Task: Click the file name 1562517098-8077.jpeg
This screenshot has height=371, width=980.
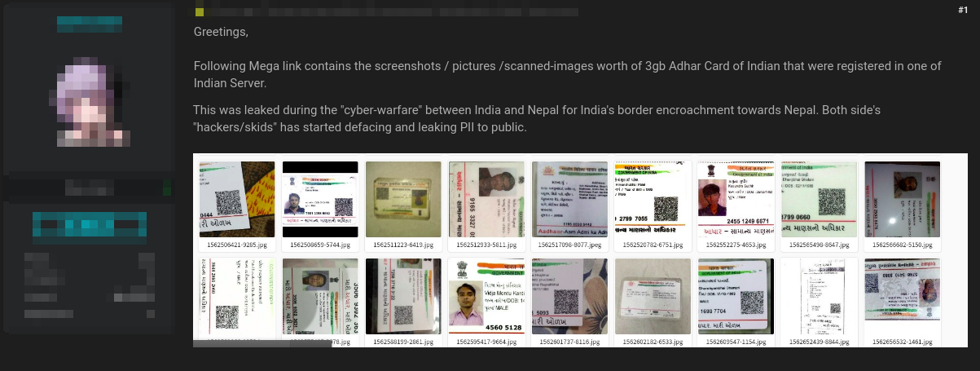Action: [x=569, y=245]
